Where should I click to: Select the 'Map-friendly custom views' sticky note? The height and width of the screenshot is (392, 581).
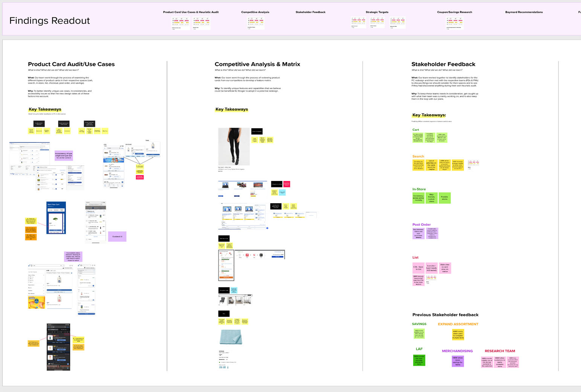point(431,198)
